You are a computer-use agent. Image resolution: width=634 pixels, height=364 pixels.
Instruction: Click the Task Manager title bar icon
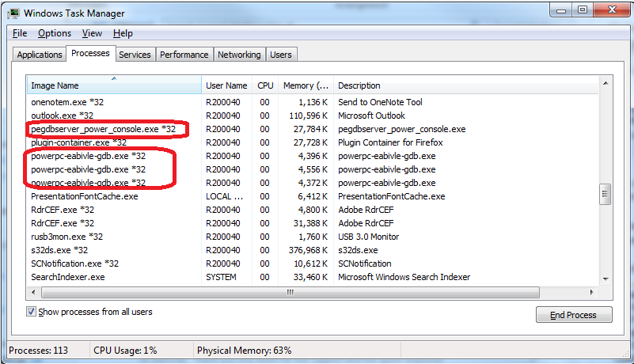(13, 13)
